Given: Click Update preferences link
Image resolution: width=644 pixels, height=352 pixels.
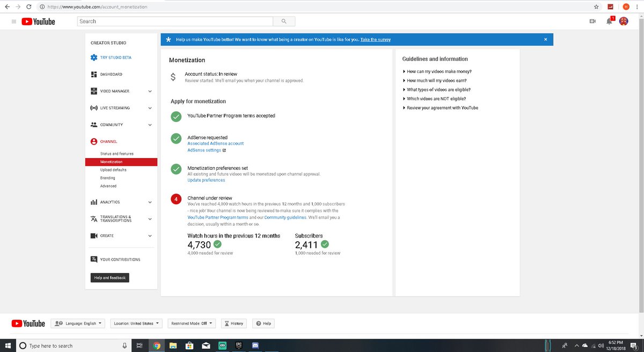Looking at the screenshot, I should tap(206, 180).
